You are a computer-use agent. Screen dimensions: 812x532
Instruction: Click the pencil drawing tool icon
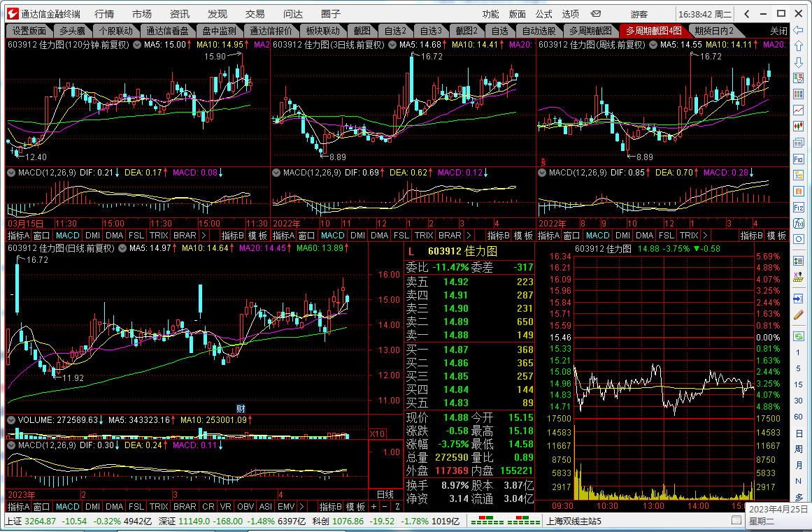tap(798, 315)
